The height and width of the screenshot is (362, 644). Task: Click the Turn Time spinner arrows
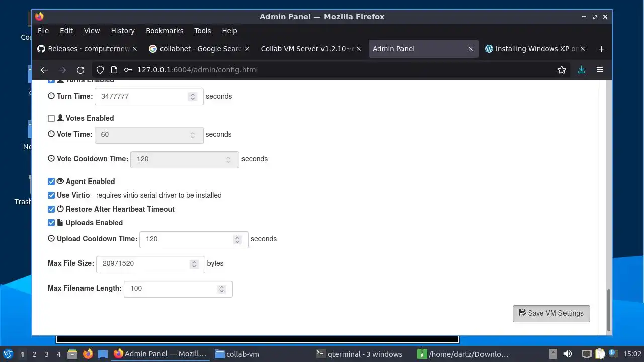(x=193, y=97)
